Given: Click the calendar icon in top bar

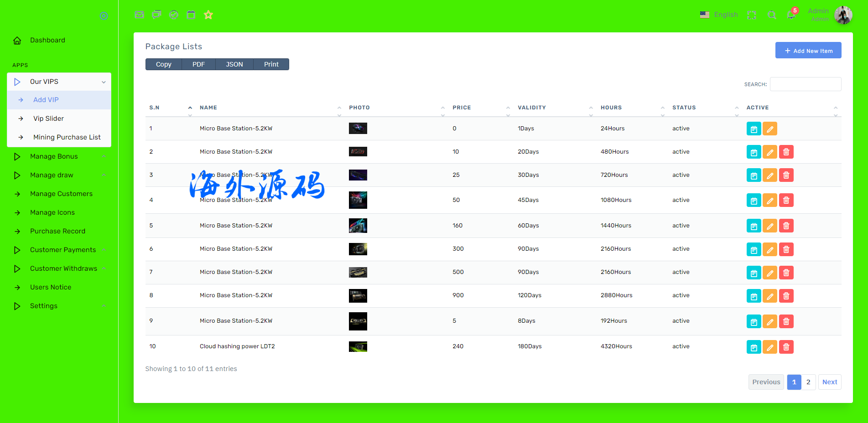Looking at the screenshot, I should click(x=191, y=15).
